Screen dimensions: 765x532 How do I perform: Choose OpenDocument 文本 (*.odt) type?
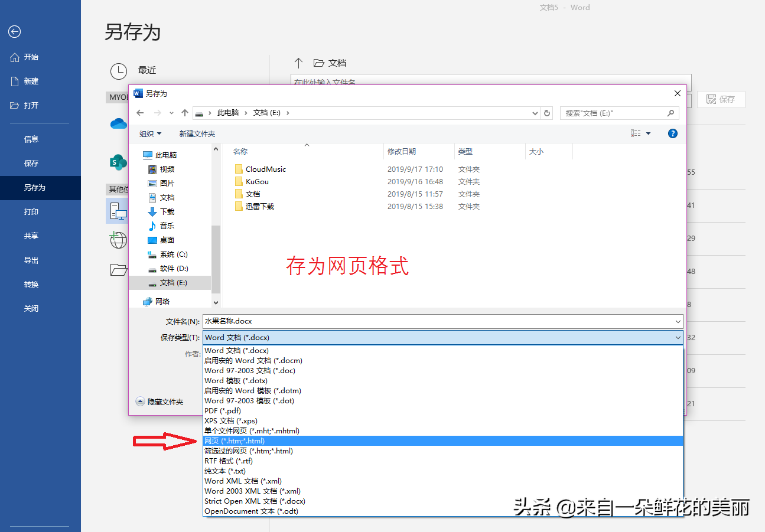(x=443, y=511)
